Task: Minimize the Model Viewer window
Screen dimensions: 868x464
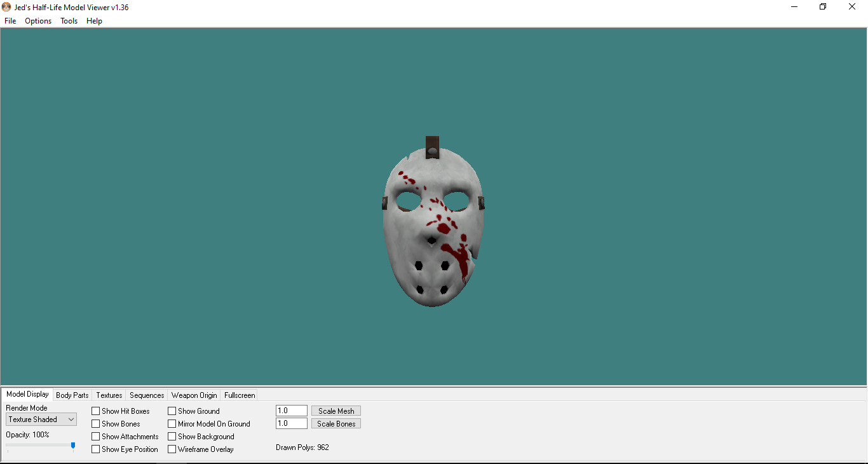Action: (x=794, y=7)
